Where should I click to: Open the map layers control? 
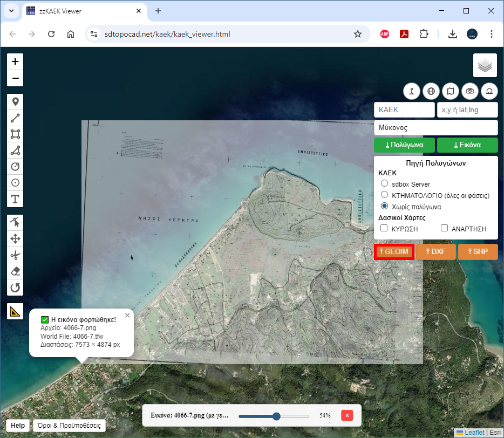pyautogui.click(x=485, y=66)
